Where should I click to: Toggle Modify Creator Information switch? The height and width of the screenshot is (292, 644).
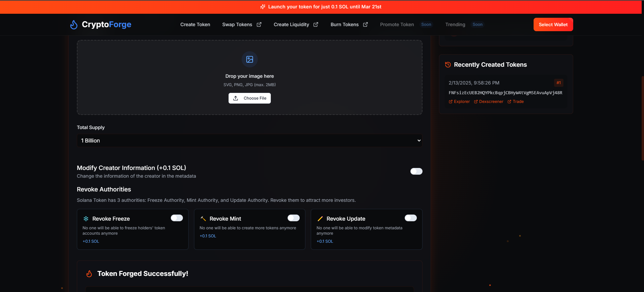[x=416, y=171]
